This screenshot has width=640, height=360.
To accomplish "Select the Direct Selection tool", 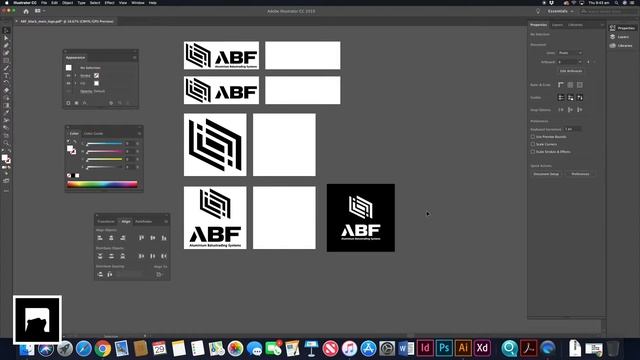I will point(6,38).
